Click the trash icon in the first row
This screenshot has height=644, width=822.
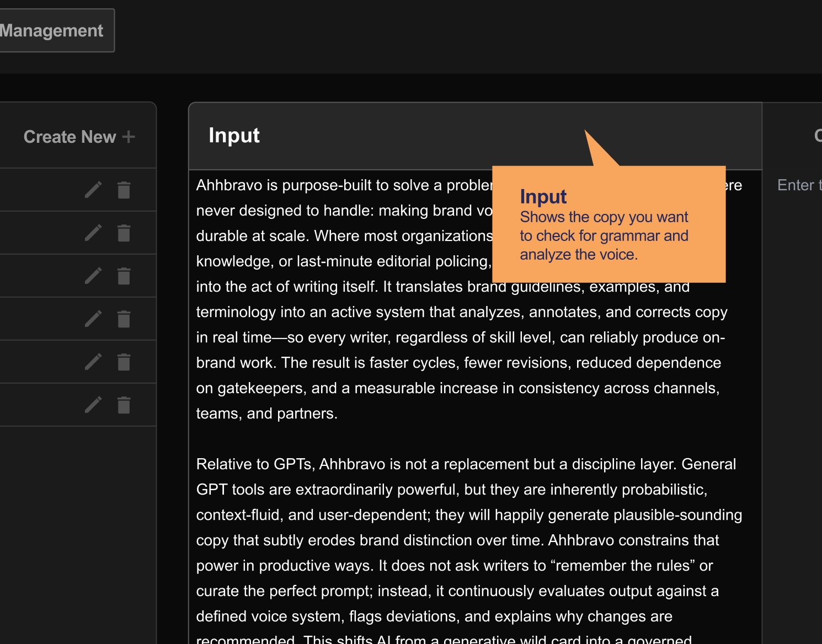tap(124, 190)
